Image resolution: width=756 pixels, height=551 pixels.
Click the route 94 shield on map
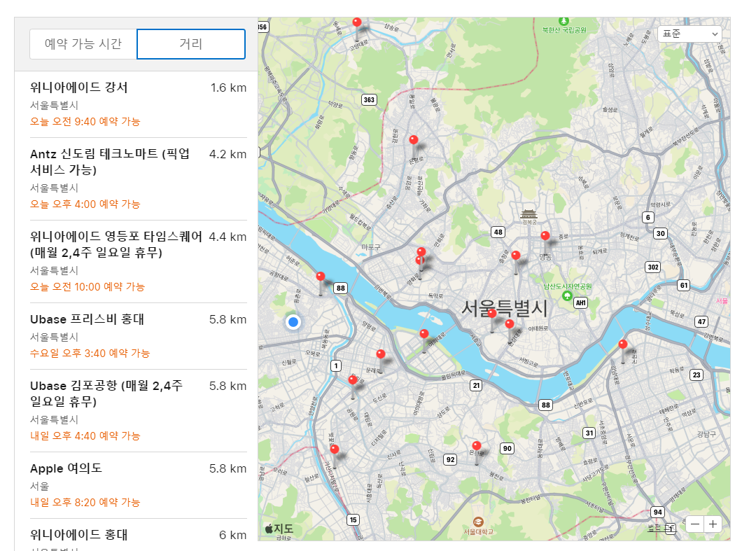[657, 512]
